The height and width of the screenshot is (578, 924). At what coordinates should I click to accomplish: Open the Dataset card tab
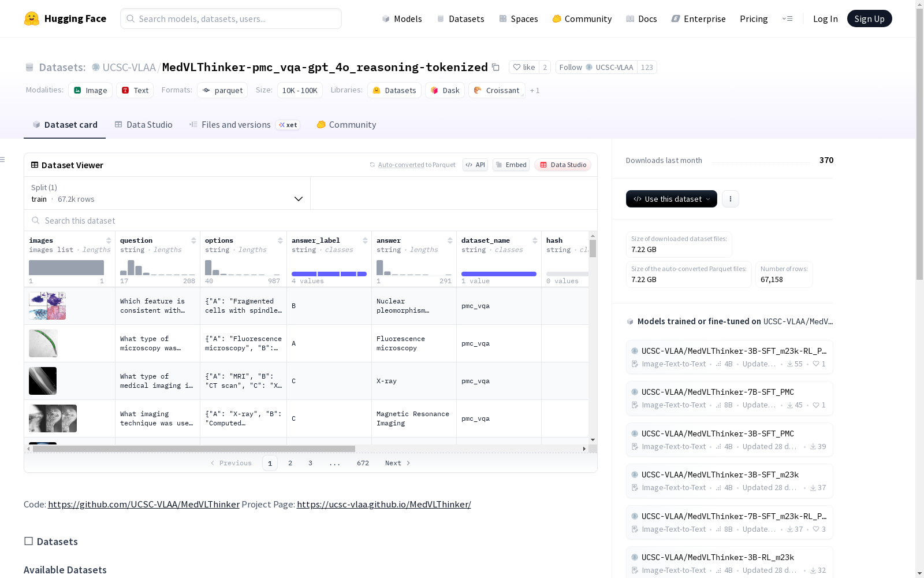click(65, 125)
